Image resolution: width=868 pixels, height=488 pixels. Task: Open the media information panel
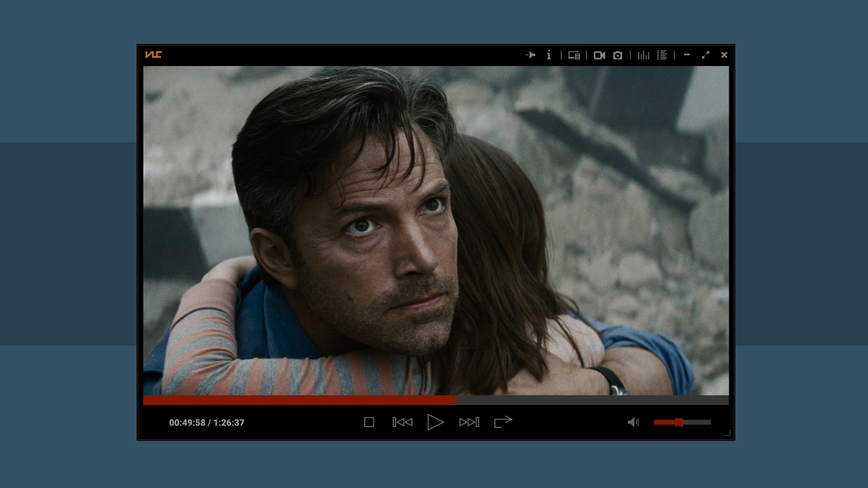click(x=549, y=55)
